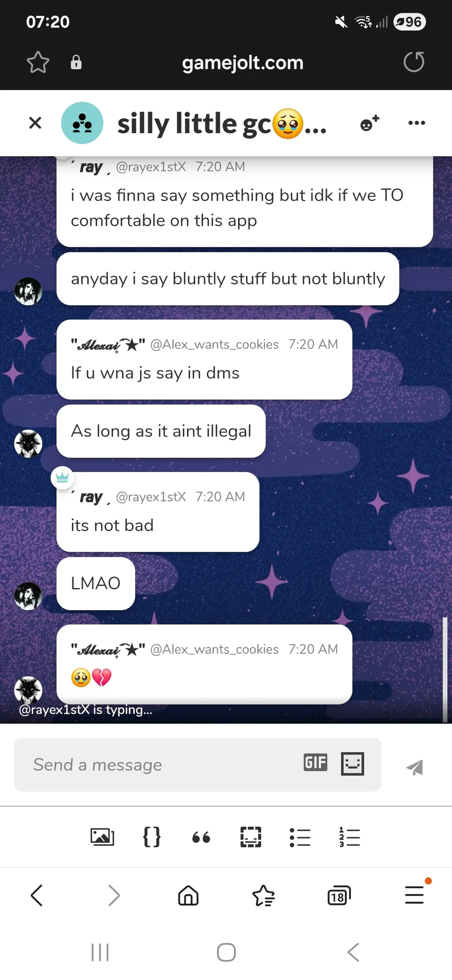Open the chat's three-dot options menu

pyautogui.click(x=417, y=123)
